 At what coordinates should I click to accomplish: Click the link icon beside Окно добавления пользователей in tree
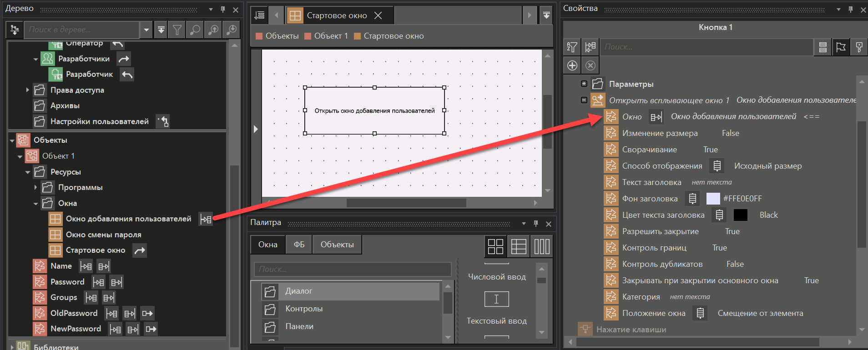click(206, 219)
